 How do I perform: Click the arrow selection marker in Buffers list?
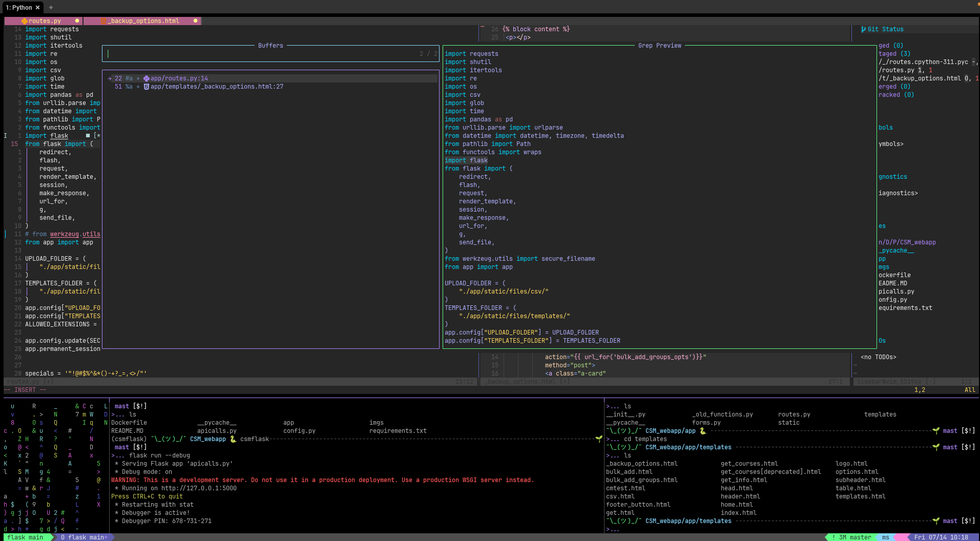pos(110,78)
